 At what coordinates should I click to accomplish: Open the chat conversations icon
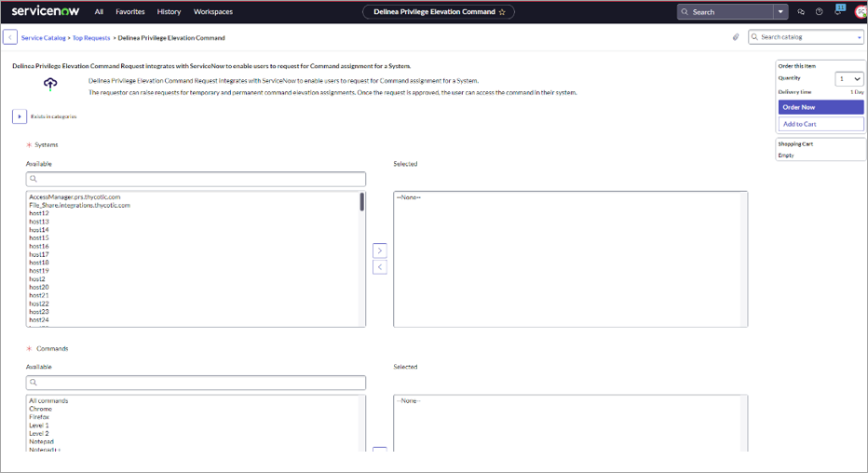click(x=801, y=12)
